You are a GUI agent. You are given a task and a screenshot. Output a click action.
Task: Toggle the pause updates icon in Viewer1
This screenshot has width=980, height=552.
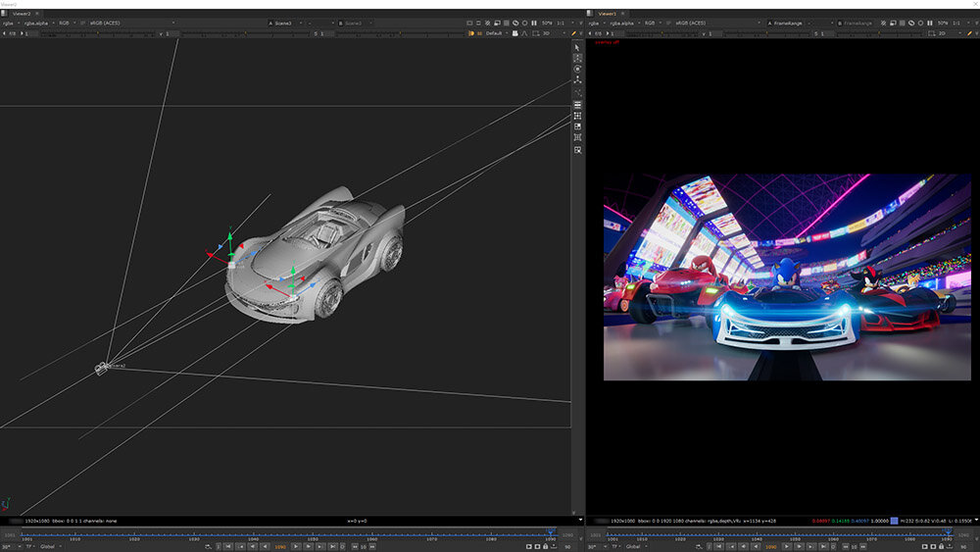[x=929, y=24]
